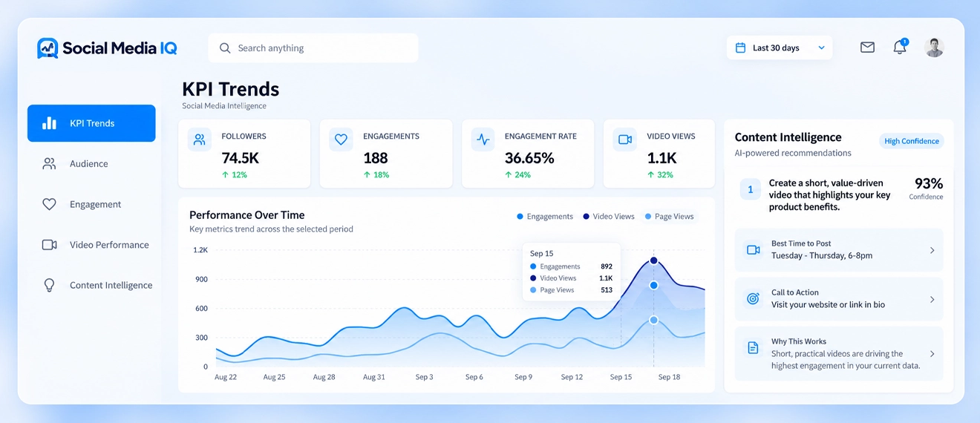Screen dimensions: 980x423
Task: Click the 1.2K y-axis label
Action: (200, 250)
